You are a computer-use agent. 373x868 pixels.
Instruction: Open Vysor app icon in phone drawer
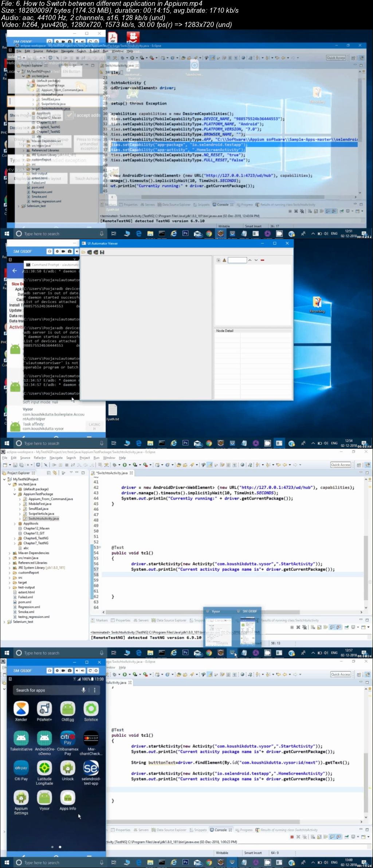coord(44,800)
